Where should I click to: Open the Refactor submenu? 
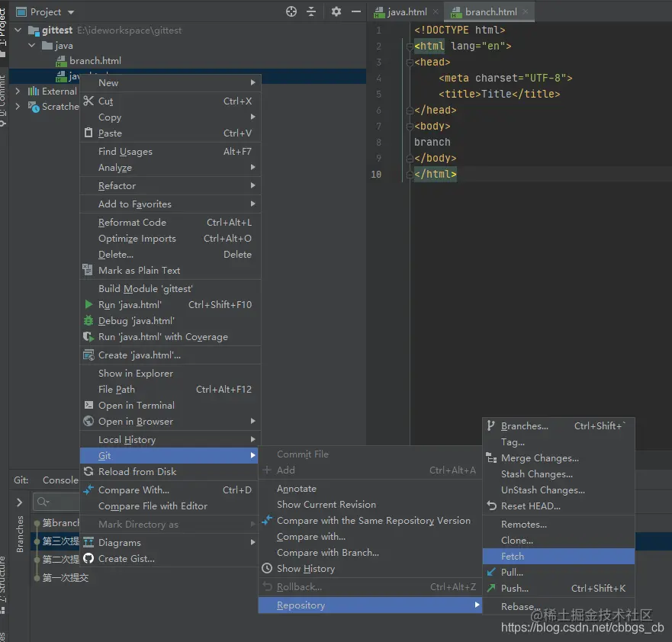coord(171,185)
